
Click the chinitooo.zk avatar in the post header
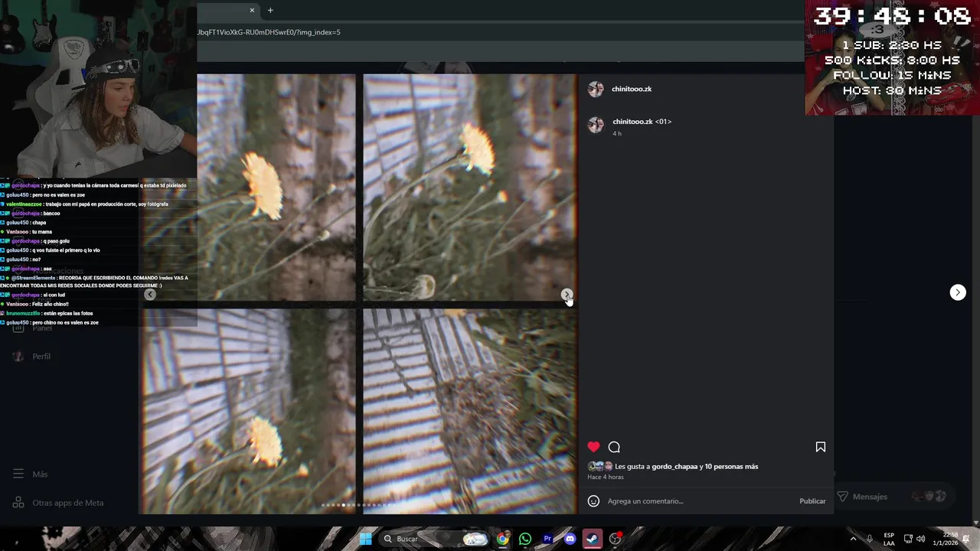pos(596,89)
